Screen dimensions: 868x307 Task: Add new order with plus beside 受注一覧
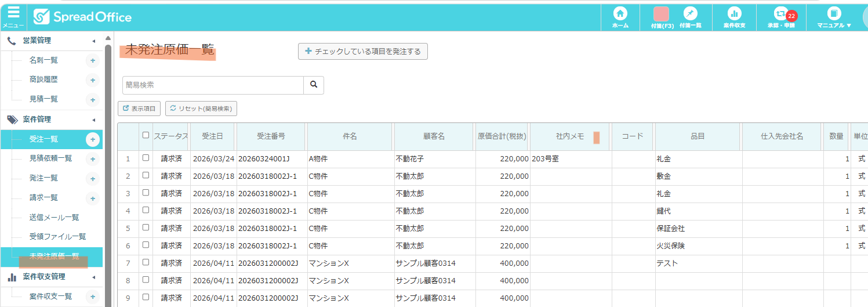coord(92,139)
